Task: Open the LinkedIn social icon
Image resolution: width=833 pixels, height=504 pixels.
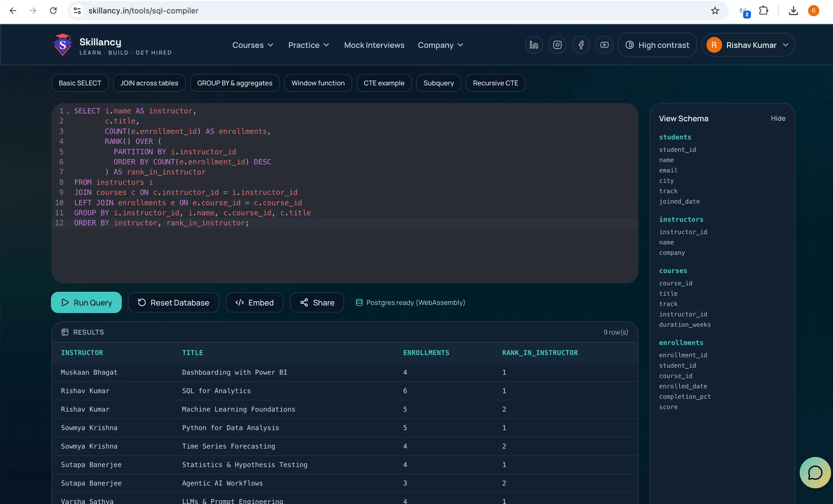Action: click(x=534, y=45)
